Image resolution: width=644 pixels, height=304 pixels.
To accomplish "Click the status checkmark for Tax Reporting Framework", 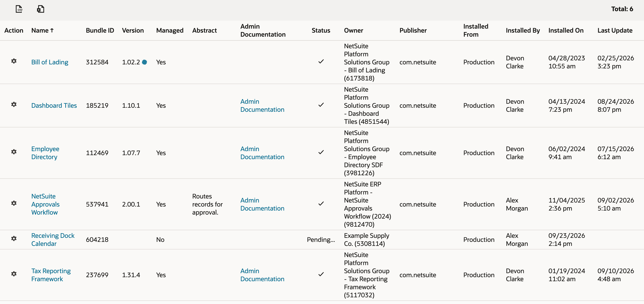I will click(x=321, y=274).
